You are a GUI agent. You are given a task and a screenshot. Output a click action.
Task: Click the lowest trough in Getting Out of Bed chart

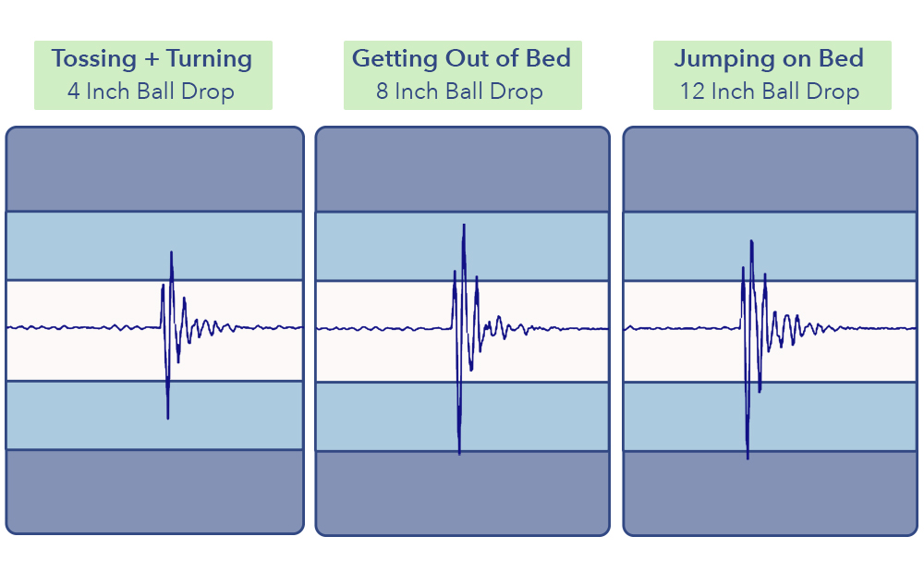[459, 451]
